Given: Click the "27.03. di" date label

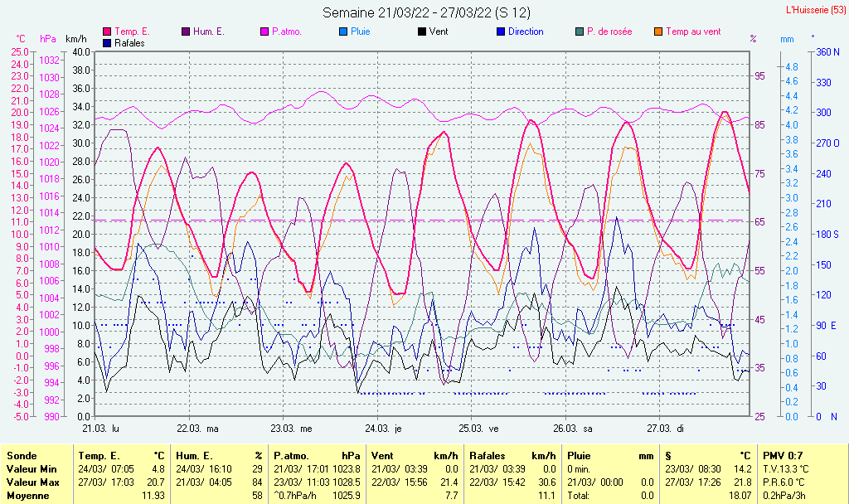Looking at the screenshot, I should [666, 429].
